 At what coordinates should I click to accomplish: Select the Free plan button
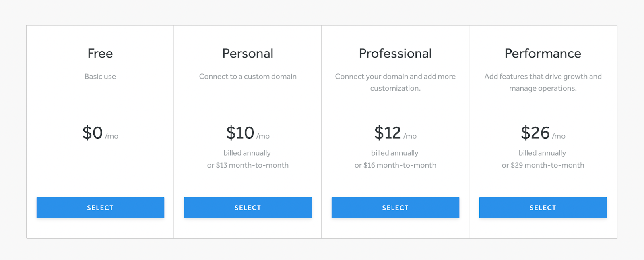point(100,208)
